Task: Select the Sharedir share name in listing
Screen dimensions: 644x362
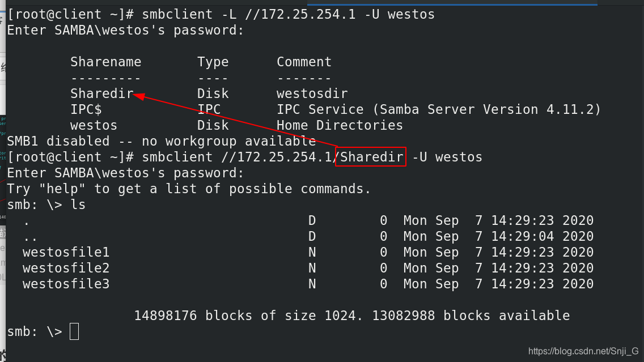Action: click(x=102, y=93)
